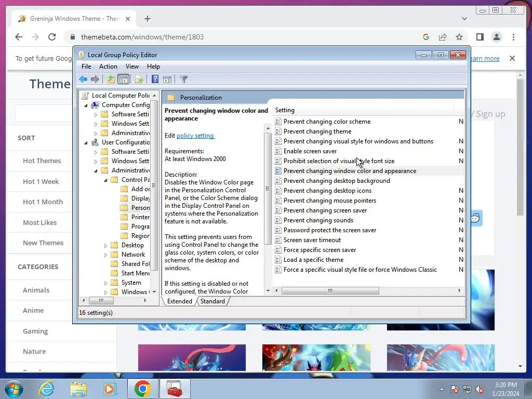Expand the Network tree node
Image resolution: width=532 pixels, height=399 pixels.
click(x=105, y=255)
